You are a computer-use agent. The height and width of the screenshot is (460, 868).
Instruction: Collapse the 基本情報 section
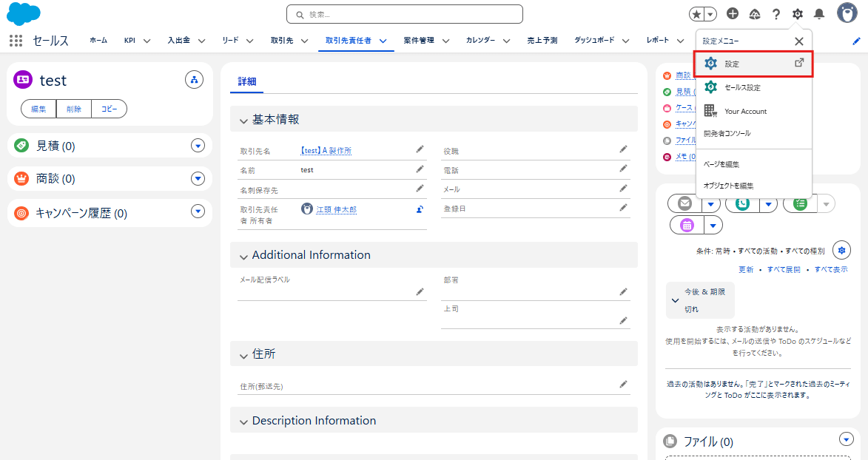tap(243, 120)
